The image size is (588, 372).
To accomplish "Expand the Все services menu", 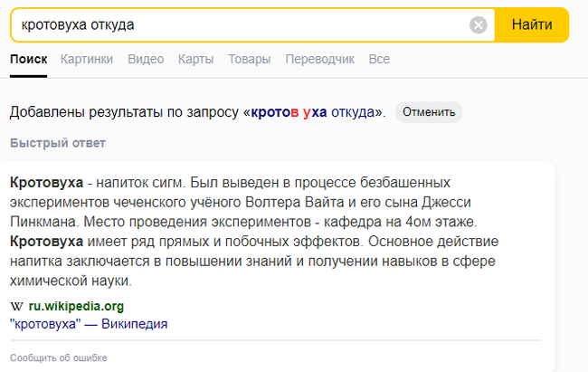I will (379, 60).
